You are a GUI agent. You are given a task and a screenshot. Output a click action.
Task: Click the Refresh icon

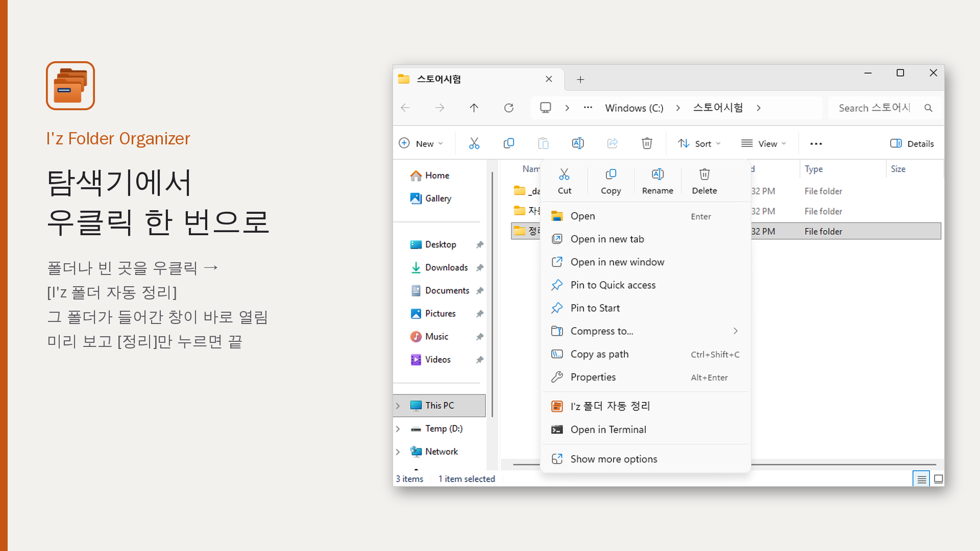tap(508, 108)
